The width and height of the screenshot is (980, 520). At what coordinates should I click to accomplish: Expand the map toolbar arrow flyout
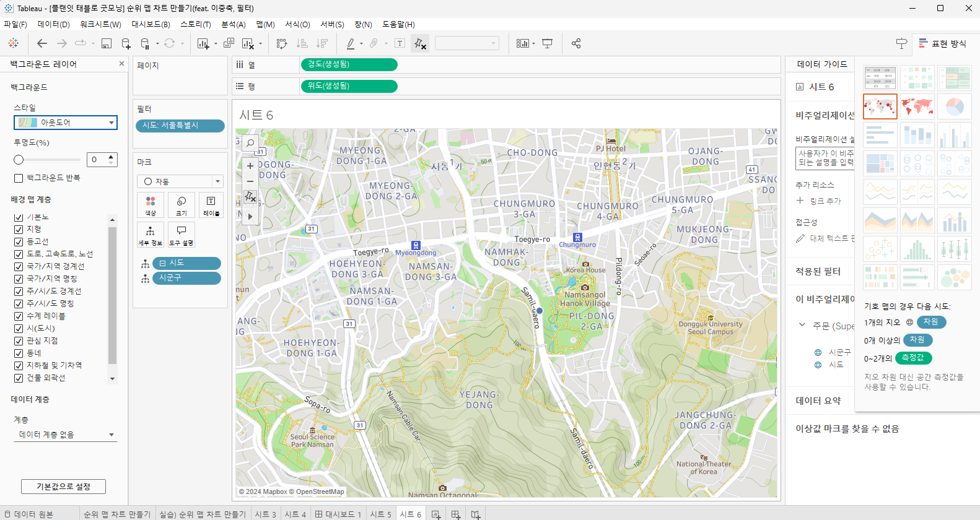coord(250,217)
